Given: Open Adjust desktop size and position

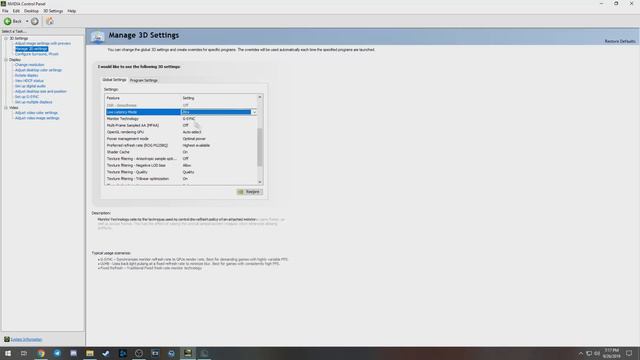Looking at the screenshot, I should pos(41,91).
